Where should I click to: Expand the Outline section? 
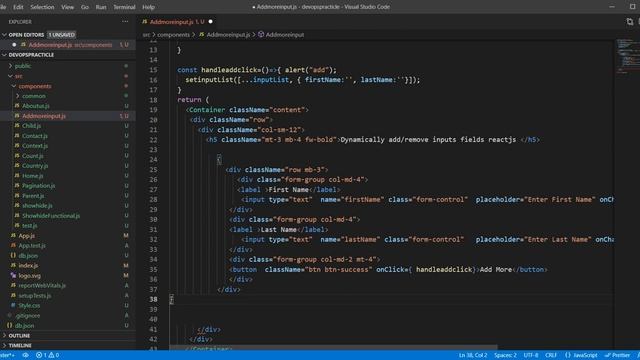(19, 336)
